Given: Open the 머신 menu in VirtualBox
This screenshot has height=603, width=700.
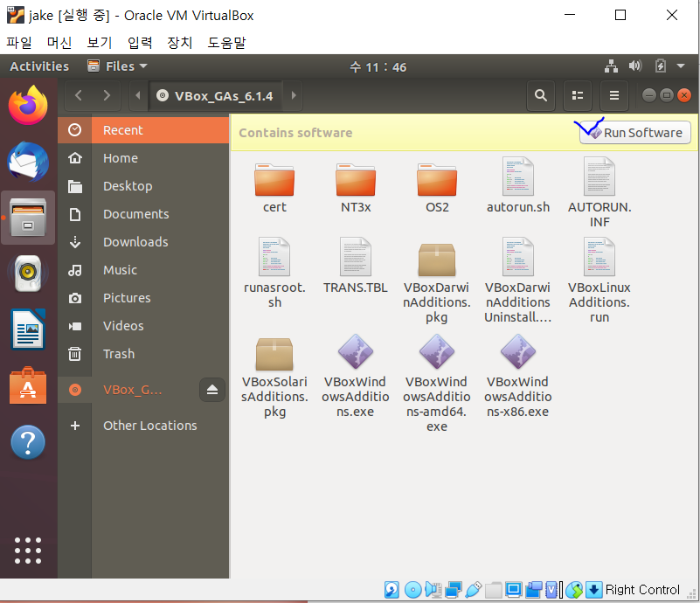Looking at the screenshot, I should pos(59,43).
